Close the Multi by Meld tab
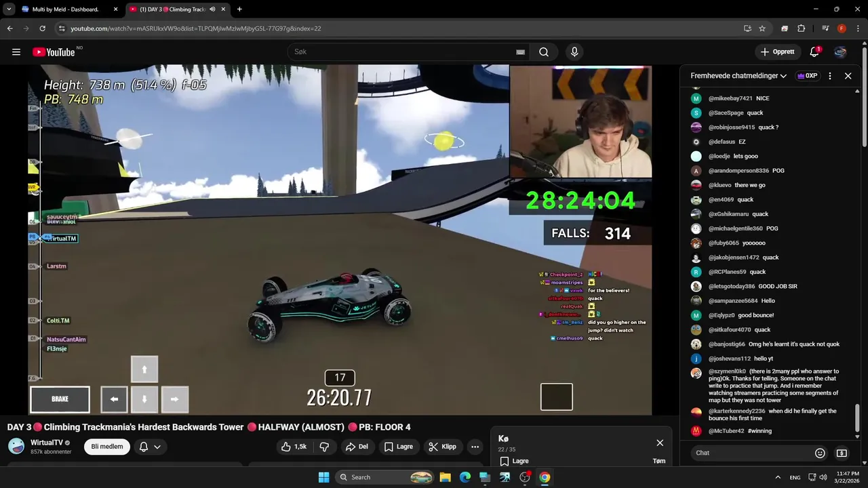Image resolution: width=868 pixels, height=488 pixels. pos(115,9)
